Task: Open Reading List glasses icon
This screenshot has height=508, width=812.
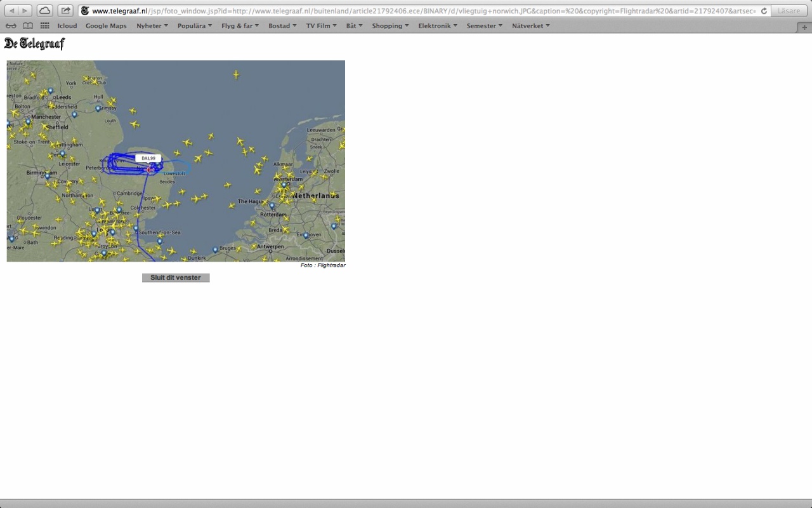Action: [x=11, y=26]
